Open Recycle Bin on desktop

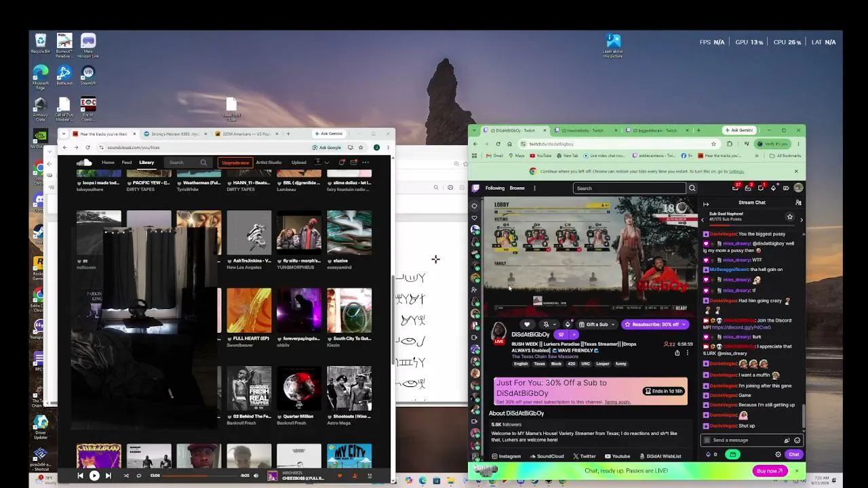pyautogui.click(x=41, y=44)
